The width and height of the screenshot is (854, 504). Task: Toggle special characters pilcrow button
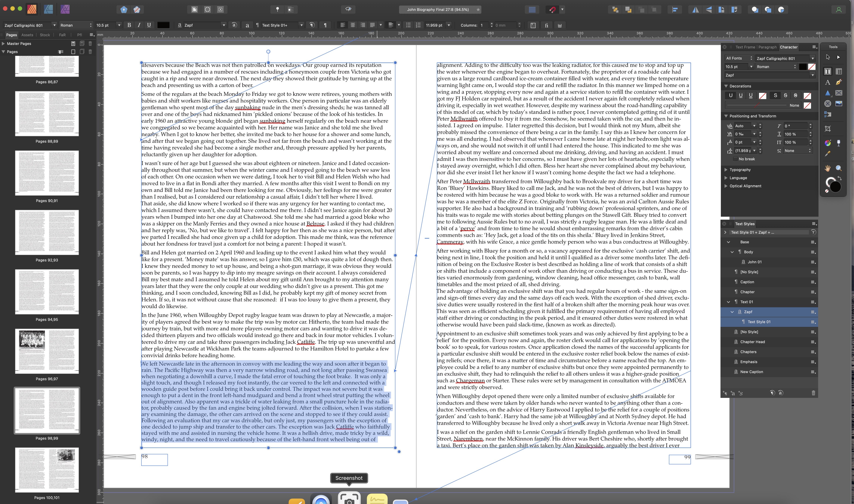[325, 25]
